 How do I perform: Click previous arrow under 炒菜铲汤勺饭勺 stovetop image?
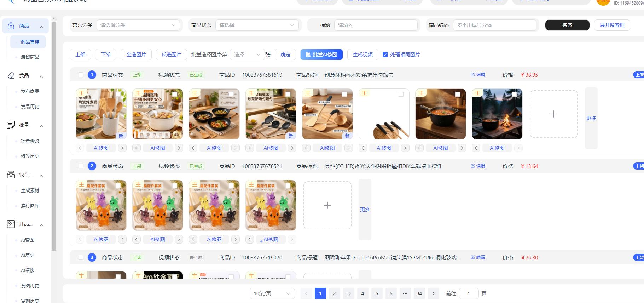(x=250, y=148)
